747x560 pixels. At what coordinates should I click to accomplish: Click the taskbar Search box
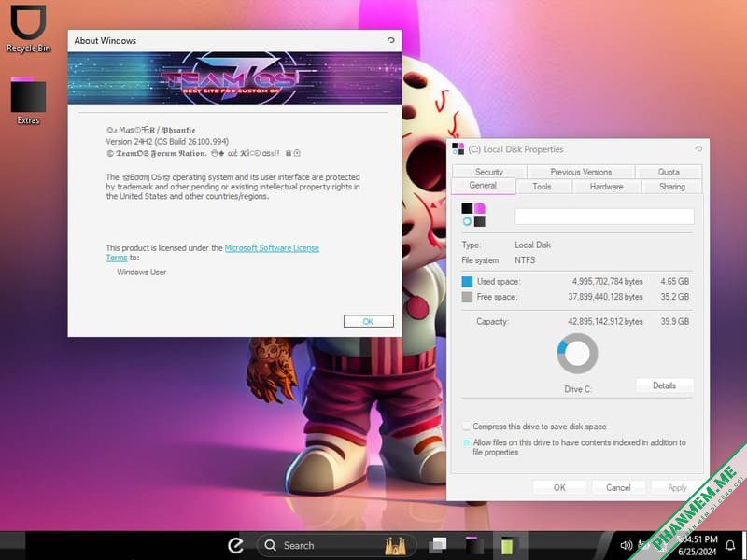point(336,545)
